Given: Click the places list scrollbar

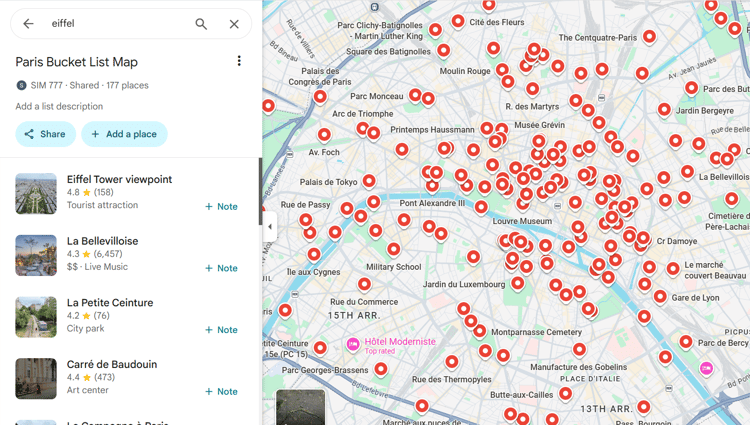Looking at the screenshot, I should coord(261,191).
